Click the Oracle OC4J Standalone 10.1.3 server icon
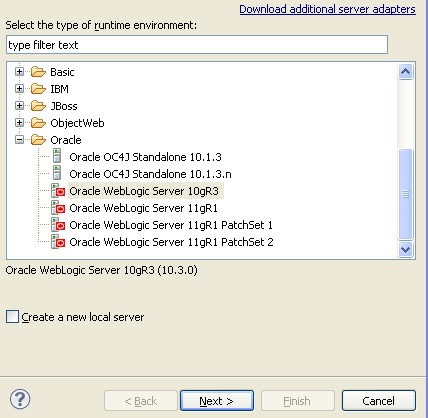The height and width of the screenshot is (418, 428). [57, 156]
